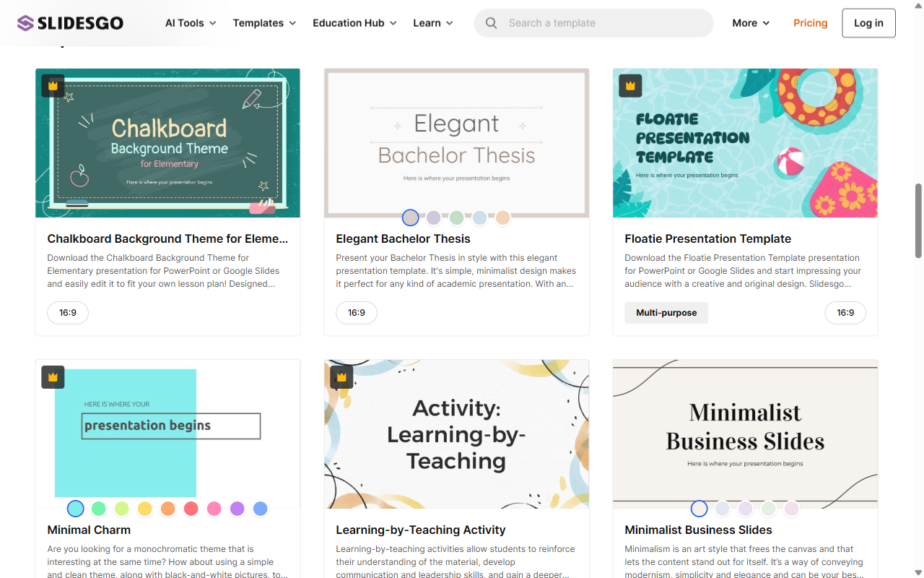Open the Chalkboard Background Theme thumbnail

coord(167,143)
